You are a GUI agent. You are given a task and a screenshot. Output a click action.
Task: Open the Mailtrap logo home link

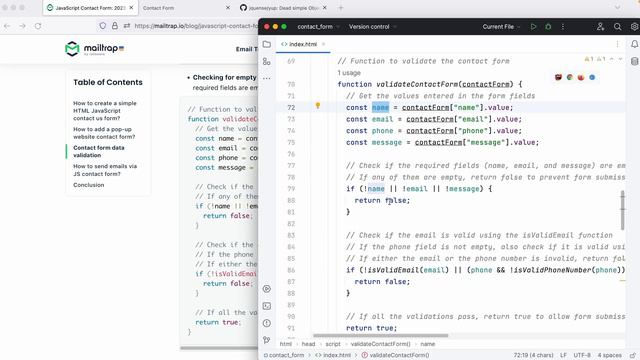(x=94, y=49)
